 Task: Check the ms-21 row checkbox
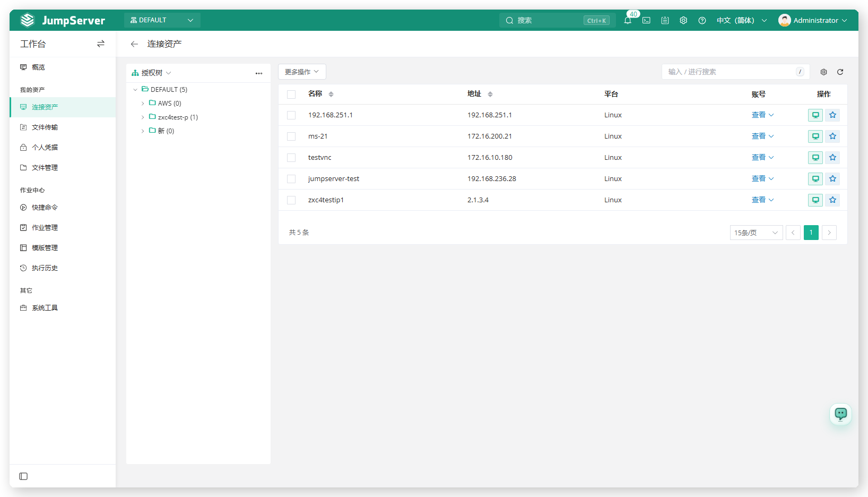(291, 136)
